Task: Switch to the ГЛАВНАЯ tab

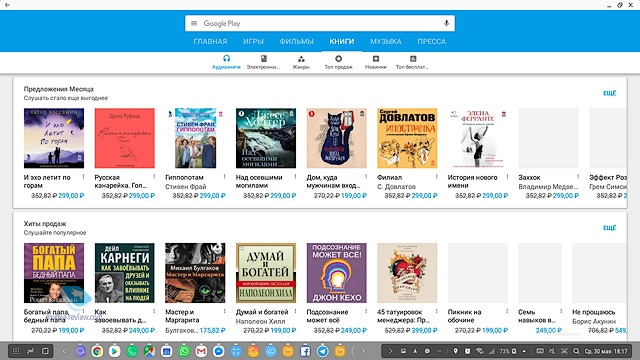Action: 210,41
